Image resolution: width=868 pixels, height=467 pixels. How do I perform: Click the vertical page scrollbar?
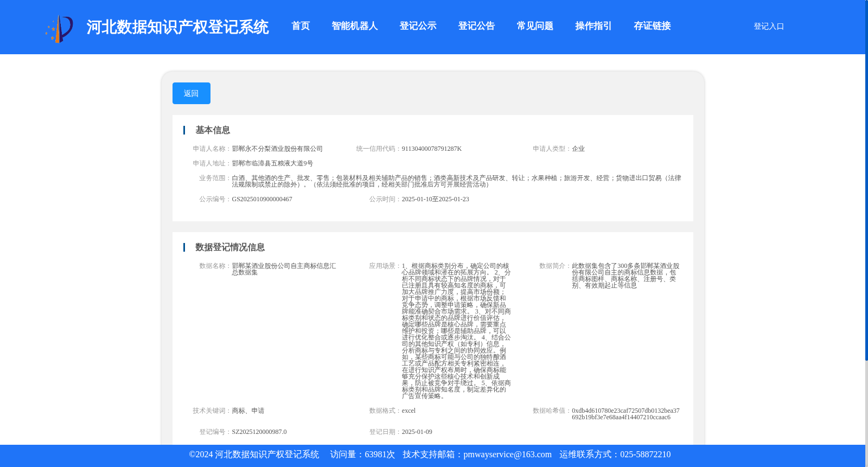point(866,180)
